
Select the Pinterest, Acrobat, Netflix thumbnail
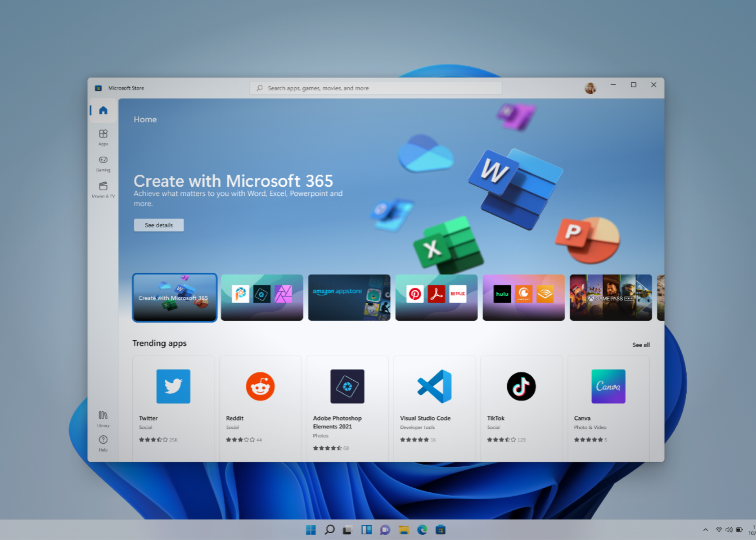[436, 297]
